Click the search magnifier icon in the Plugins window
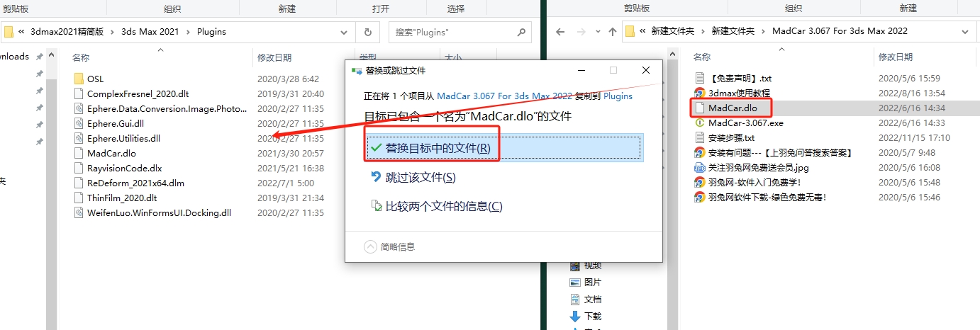Viewport: 980px width, 330px height. (520, 32)
